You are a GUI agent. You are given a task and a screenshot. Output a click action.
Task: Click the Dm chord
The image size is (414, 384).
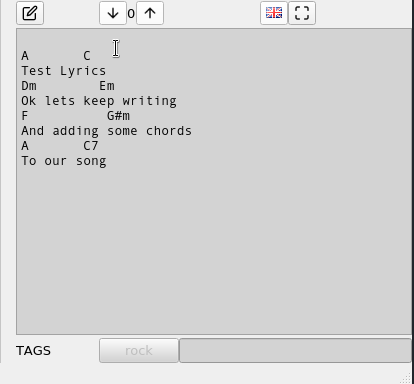coord(29,86)
